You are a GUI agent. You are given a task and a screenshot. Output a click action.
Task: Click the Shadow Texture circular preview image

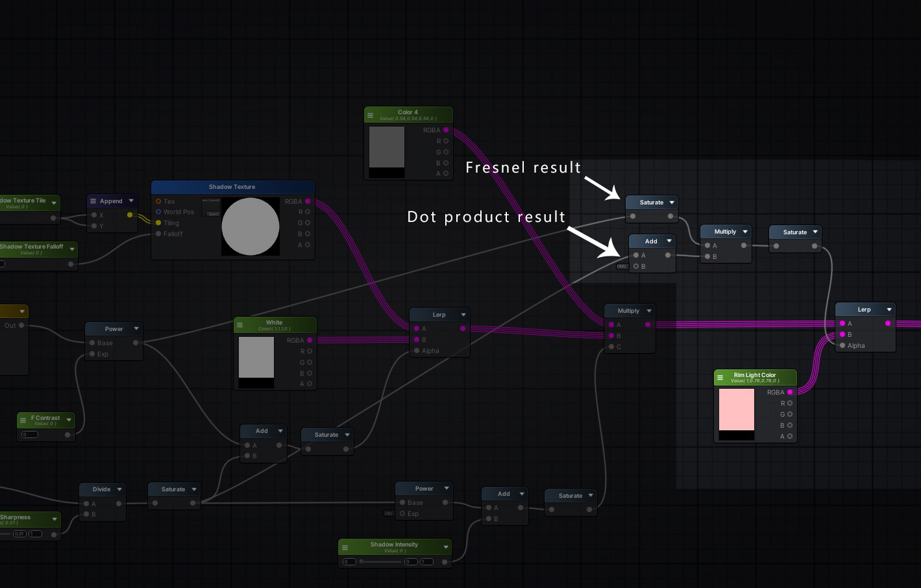tap(251, 227)
